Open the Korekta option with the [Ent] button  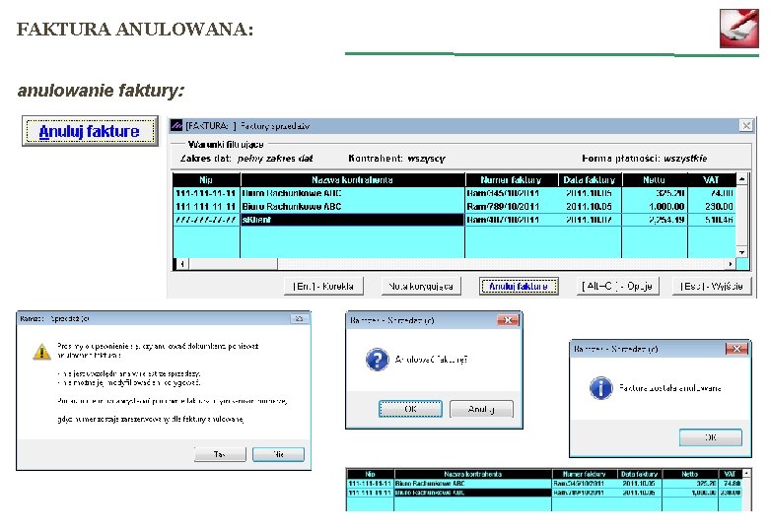tap(323, 286)
